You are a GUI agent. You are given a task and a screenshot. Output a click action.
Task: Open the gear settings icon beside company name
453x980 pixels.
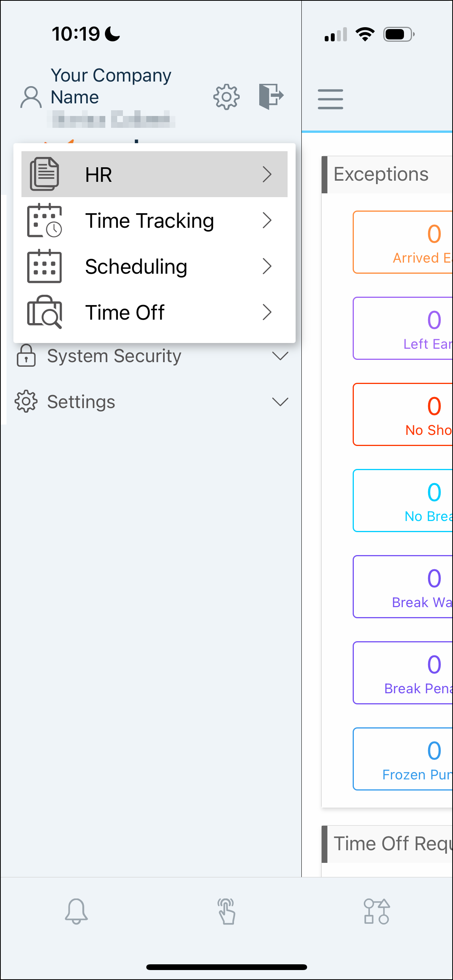226,97
